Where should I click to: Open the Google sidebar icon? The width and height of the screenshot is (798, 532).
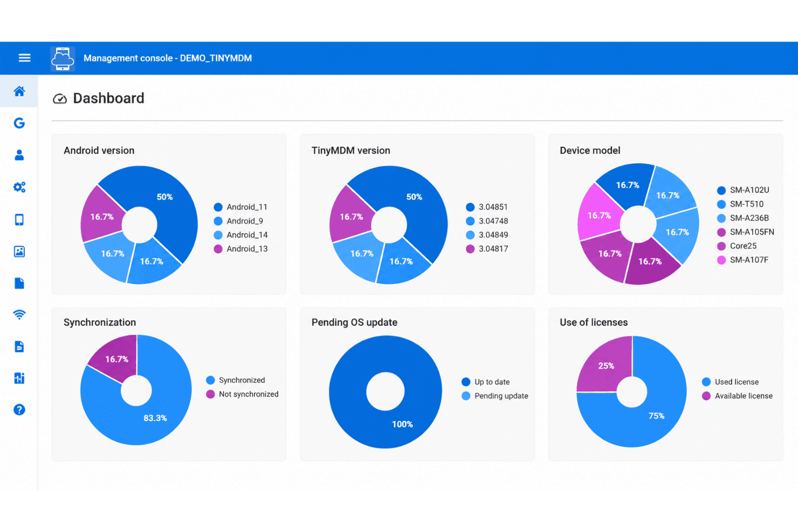pos(19,123)
